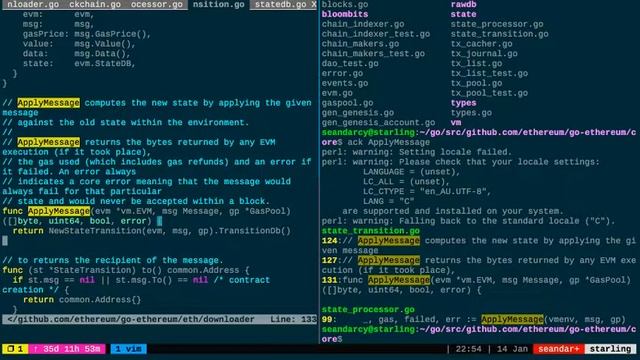This screenshot has width=640, height=360.
Task: Click tx_cacher.go in the listing
Action: pyautogui.click(x=481, y=44)
